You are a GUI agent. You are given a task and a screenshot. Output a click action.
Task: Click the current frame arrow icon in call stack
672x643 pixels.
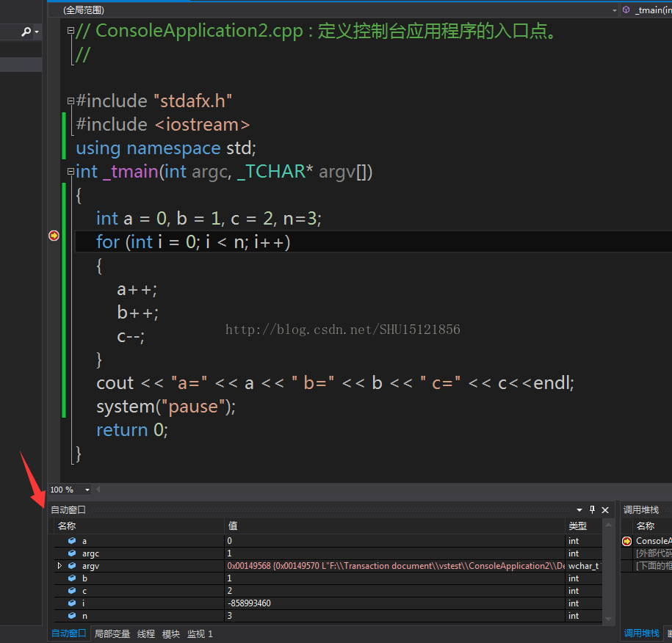point(626,541)
